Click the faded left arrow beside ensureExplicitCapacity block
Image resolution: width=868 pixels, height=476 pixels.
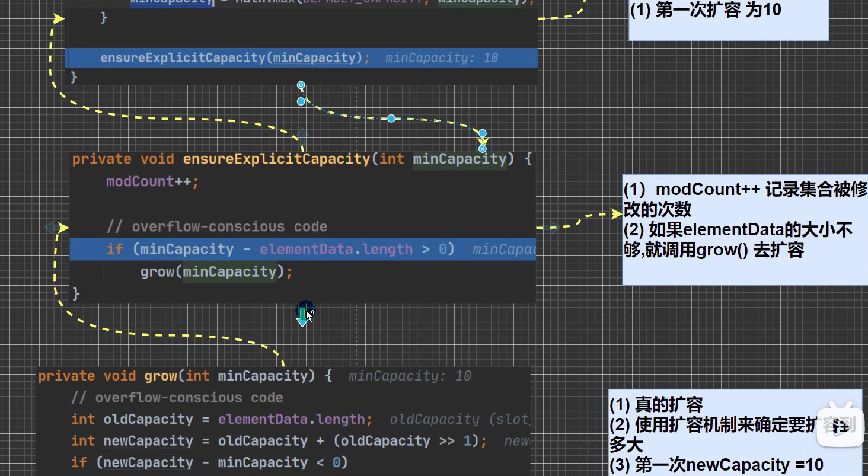(x=52, y=227)
